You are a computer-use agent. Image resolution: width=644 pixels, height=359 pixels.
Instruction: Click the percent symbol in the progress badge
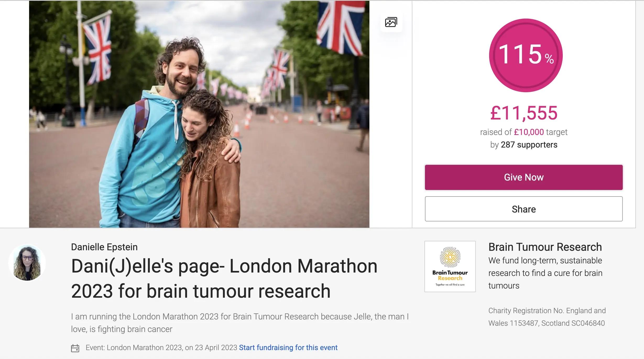(549, 58)
